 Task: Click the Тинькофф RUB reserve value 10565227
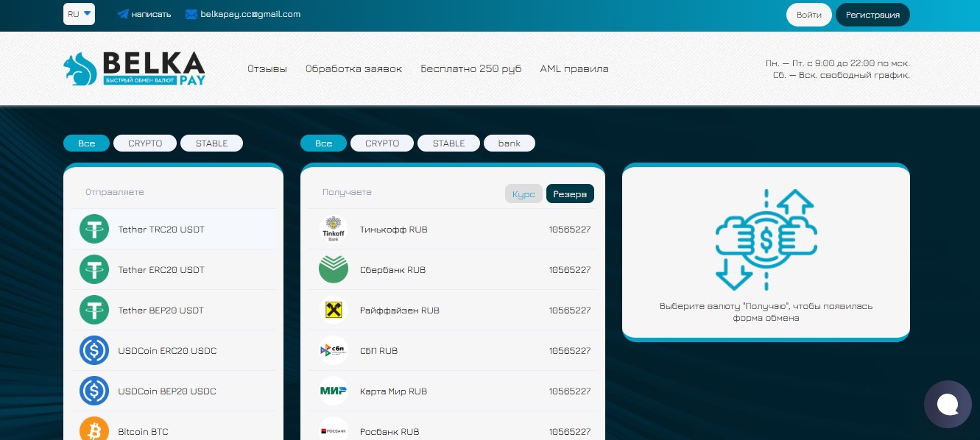pos(570,230)
